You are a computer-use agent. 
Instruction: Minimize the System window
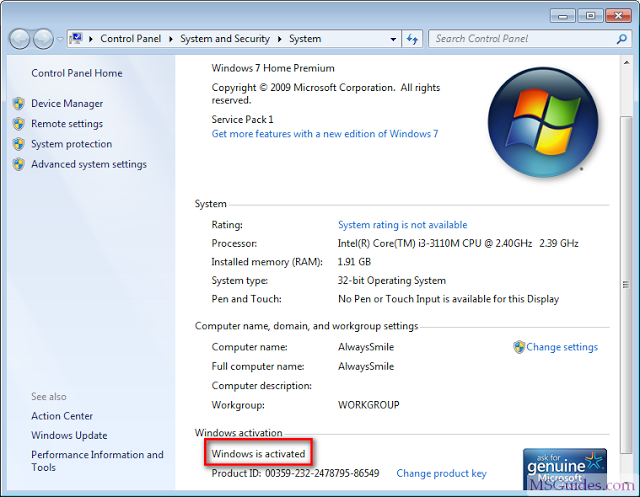click(563, 16)
